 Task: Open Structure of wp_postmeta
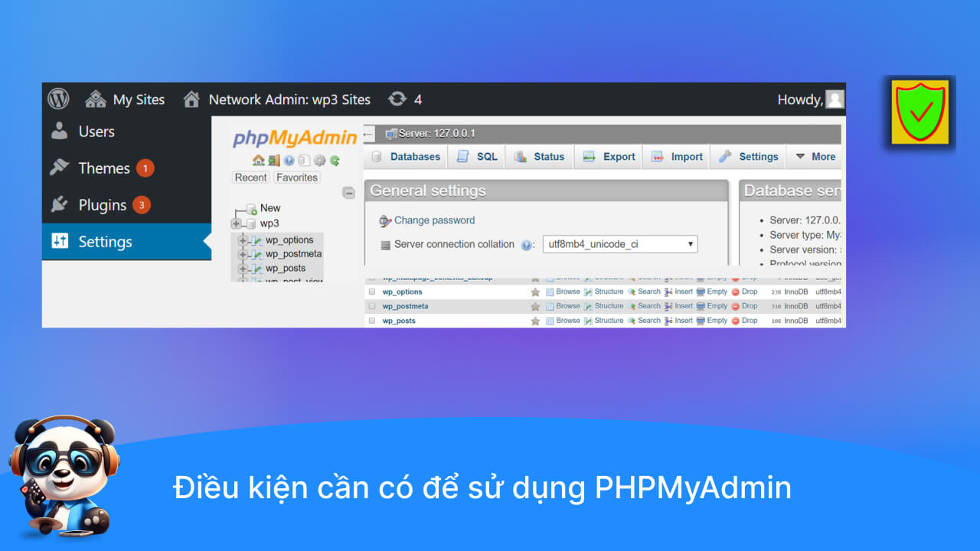604,306
